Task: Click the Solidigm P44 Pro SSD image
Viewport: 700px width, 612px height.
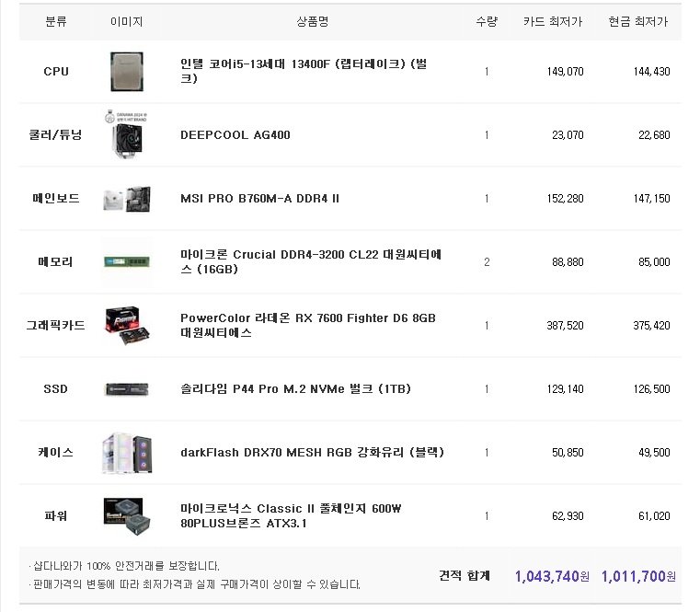Action: 127,389
